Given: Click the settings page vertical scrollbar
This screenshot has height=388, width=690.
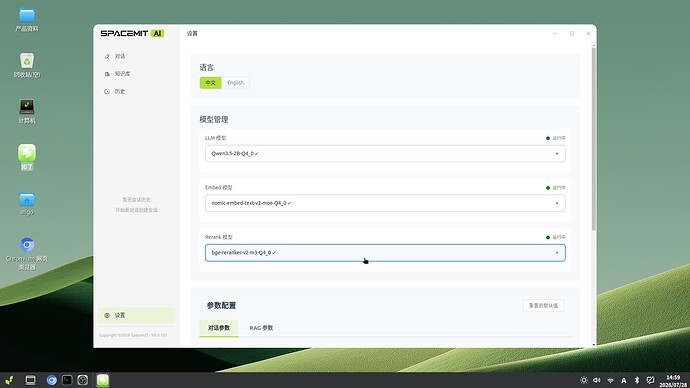Looking at the screenshot, I should pyautogui.click(x=594, y=139).
